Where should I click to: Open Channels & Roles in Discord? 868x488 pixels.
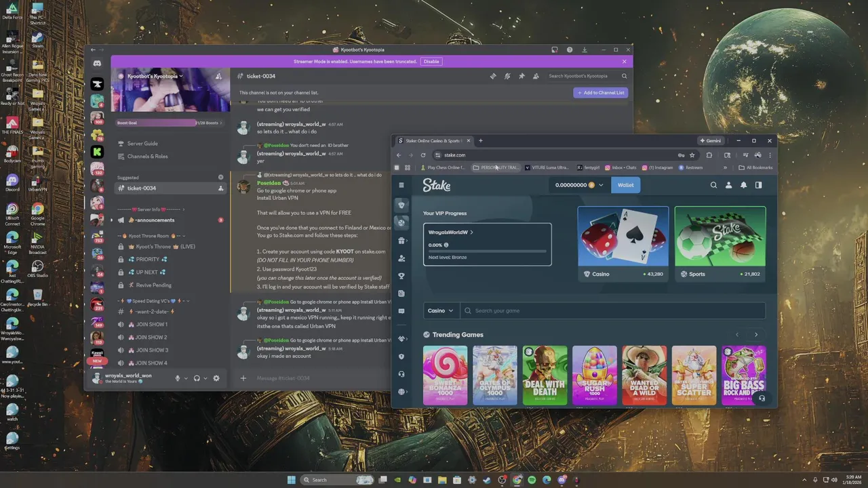click(147, 157)
